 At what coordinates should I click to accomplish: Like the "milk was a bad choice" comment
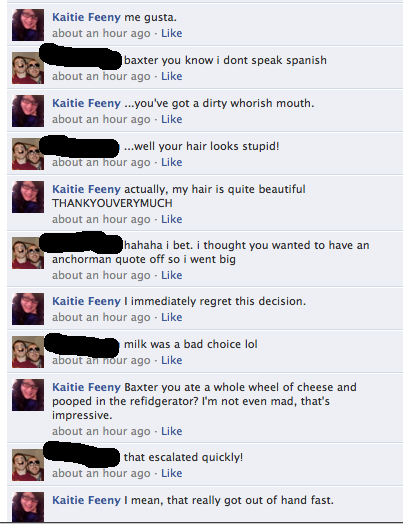(172, 360)
